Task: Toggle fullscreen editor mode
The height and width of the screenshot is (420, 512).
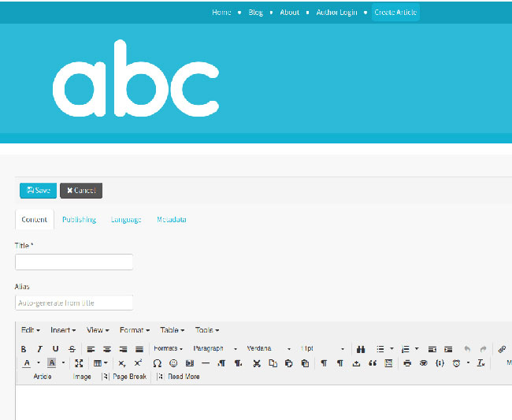Action: (x=79, y=363)
